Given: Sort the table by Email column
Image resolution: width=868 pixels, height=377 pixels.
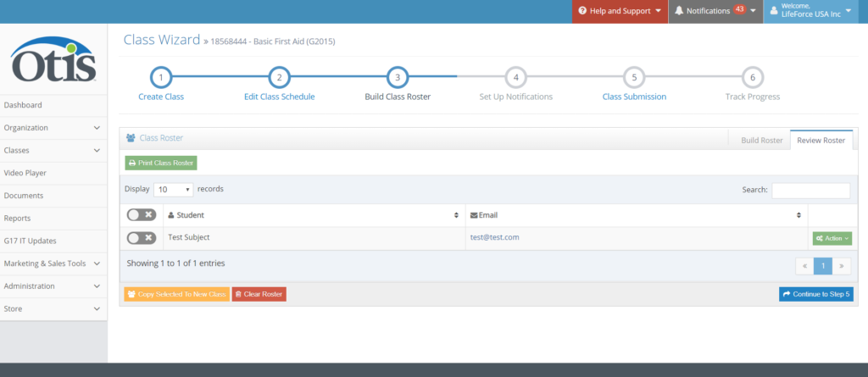Looking at the screenshot, I should tap(636, 215).
